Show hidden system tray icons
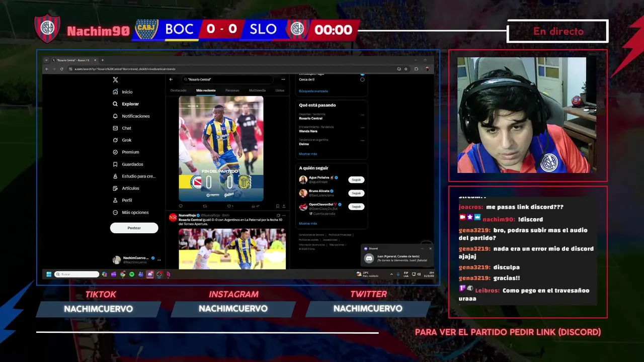The width and height of the screenshot is (644, 362). pyautogui.click(x=391, y=274)
